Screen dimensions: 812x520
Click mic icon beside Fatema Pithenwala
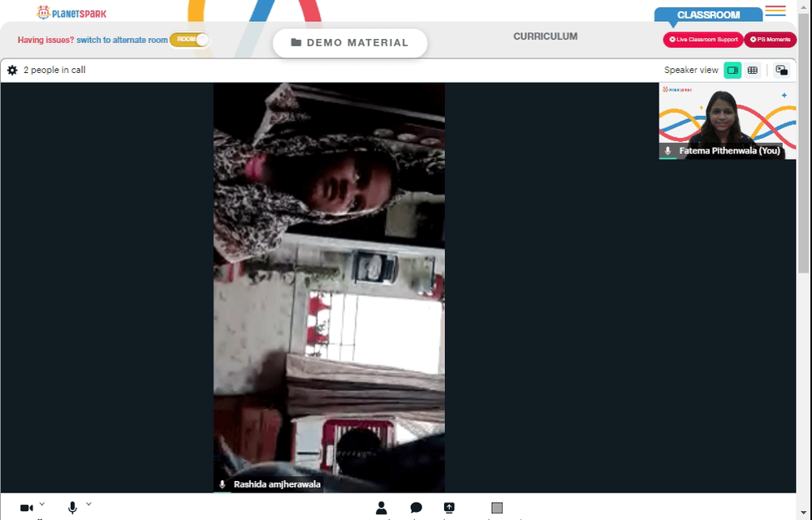(667, 151)
